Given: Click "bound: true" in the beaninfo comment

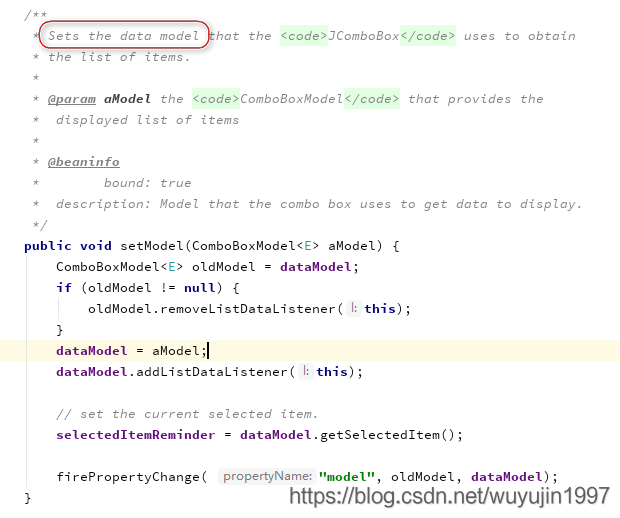Looking at the screenshot, I should (x=147, y=183).
